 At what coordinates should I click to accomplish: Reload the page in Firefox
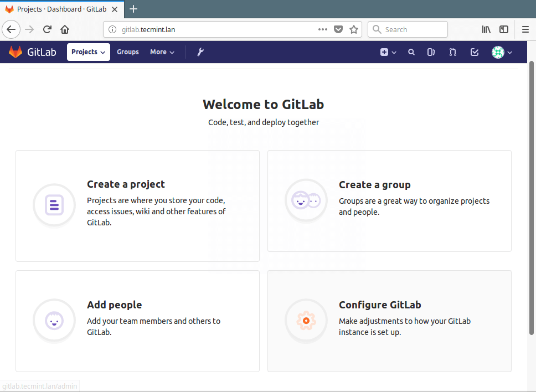pos(48,29)
